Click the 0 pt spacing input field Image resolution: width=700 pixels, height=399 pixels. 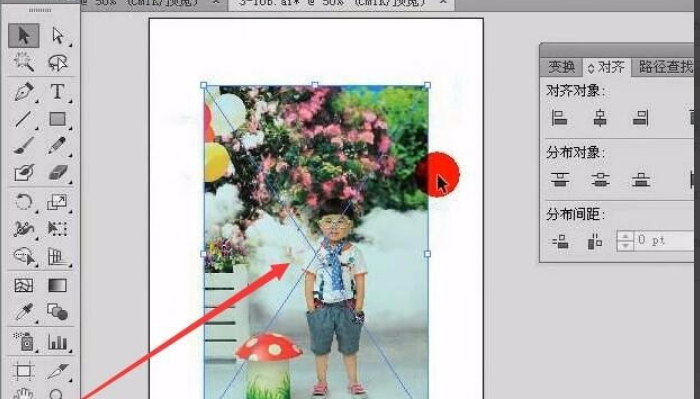tap(663, 241)
